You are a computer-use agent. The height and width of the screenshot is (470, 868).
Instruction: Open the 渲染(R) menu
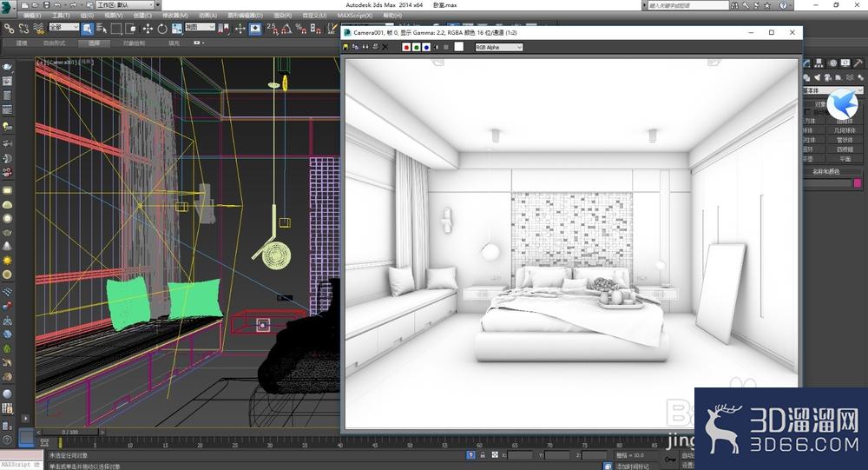pos(282,16)
